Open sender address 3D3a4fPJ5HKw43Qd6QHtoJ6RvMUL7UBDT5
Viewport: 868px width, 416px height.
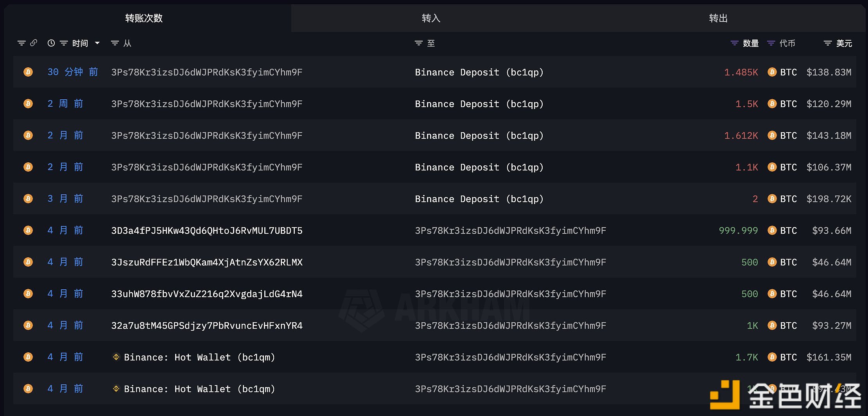click(207, 231)
